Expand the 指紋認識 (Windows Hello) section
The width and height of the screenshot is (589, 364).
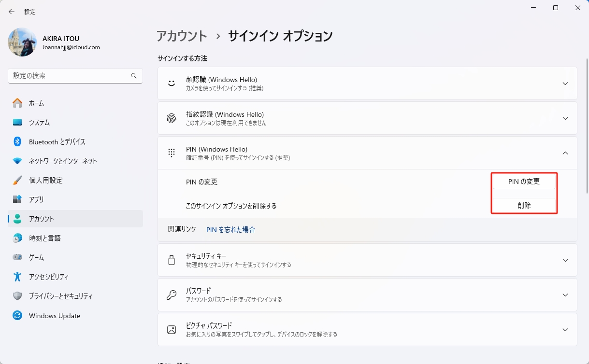565,118
